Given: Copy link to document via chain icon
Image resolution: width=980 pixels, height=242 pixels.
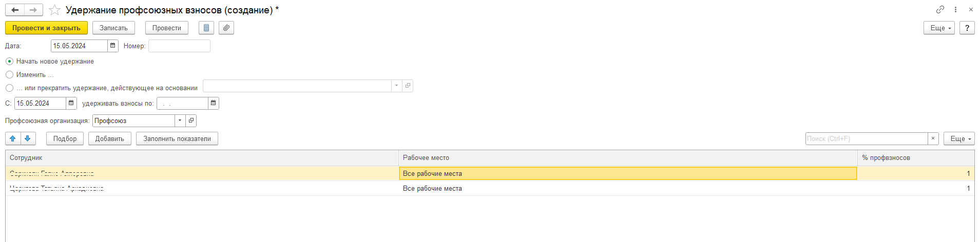Looking at the screenshot, I should pyautogui.click(x=940, y=10).
